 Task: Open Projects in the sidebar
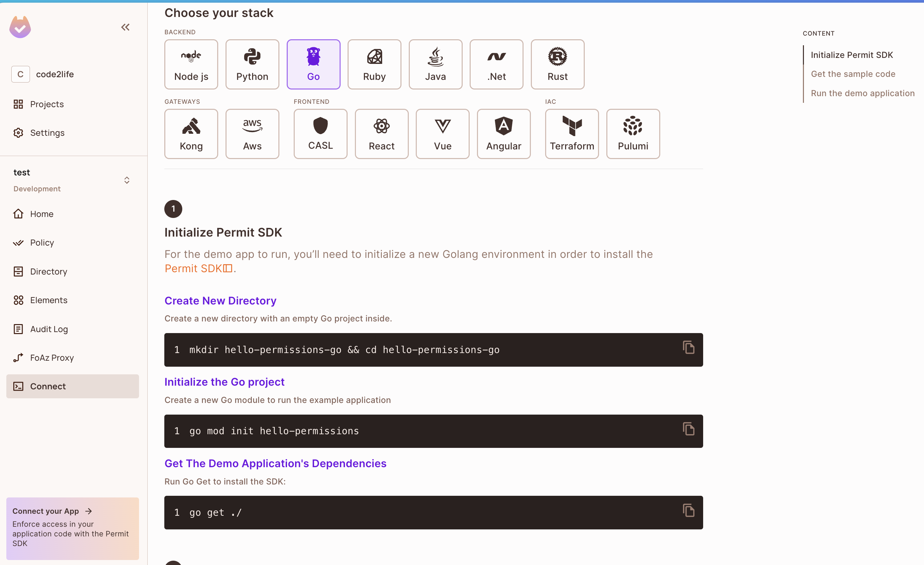click(39, 104)
